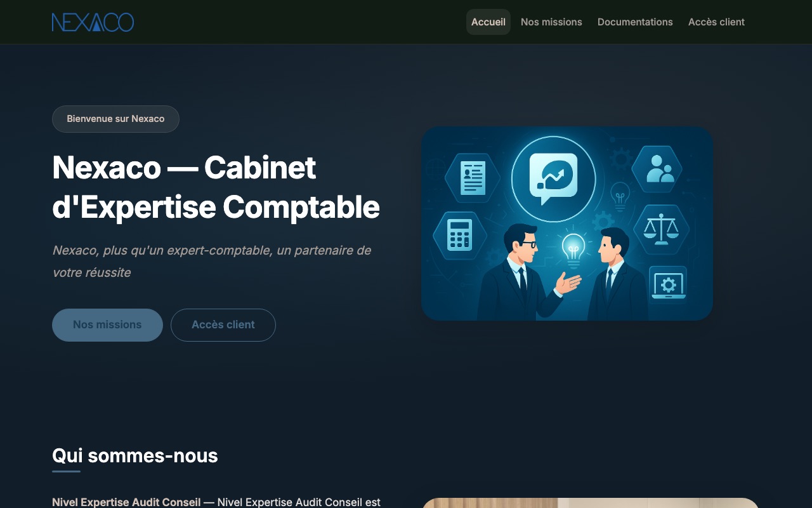812x508 pixels.
Task: Click the Nexaco Cabinet d'Expertise Comptable headline
Action: point(216,187)
